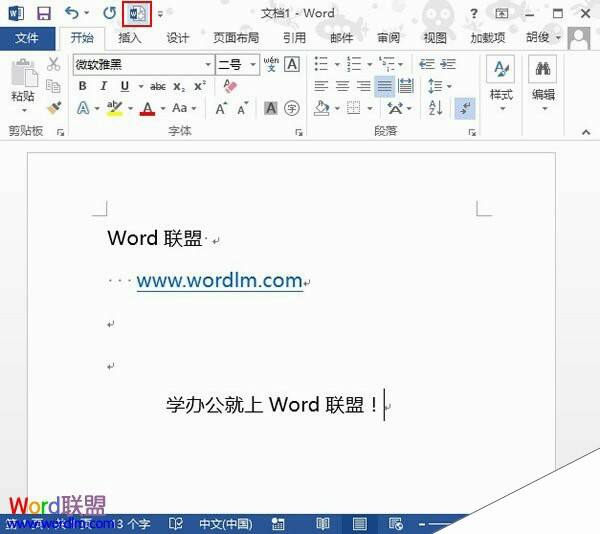Toggle bold formatting
Image resolution: width=600 pixels, height=534 pixels.
[x=83, y=86]
